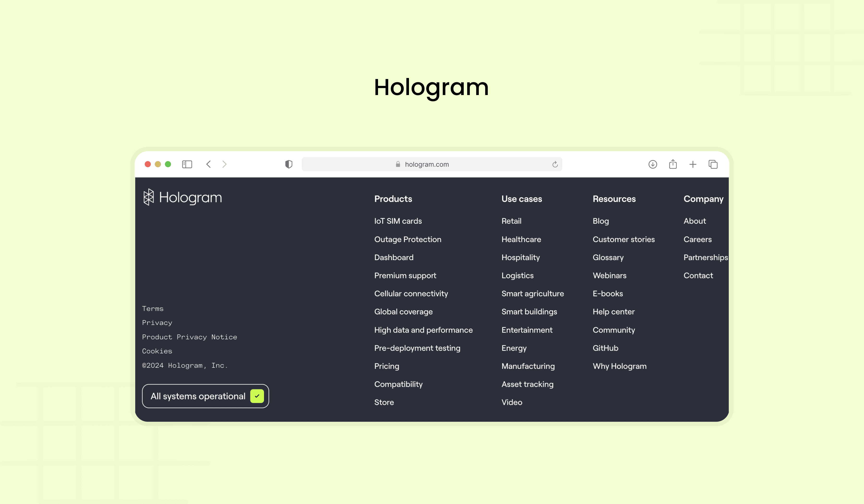
Task: Open the Terms link
Action: click(x=153, y=309)
